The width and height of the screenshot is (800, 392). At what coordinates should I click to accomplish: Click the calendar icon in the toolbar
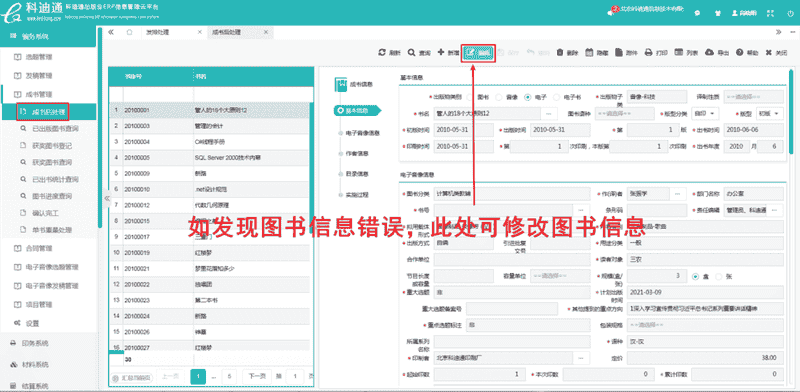click(588, 53)
